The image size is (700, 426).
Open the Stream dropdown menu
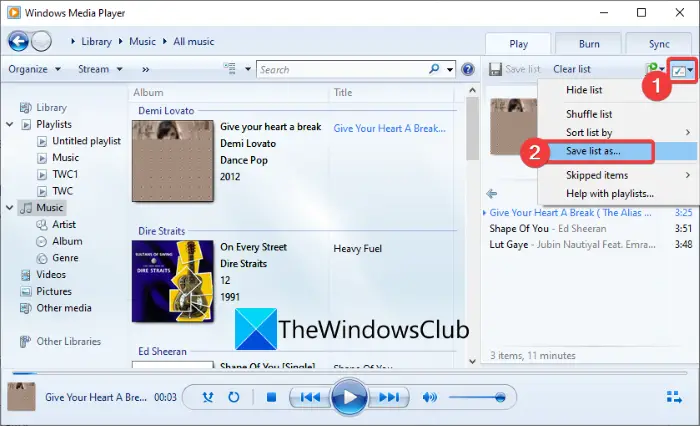click(x=100, y=69)
